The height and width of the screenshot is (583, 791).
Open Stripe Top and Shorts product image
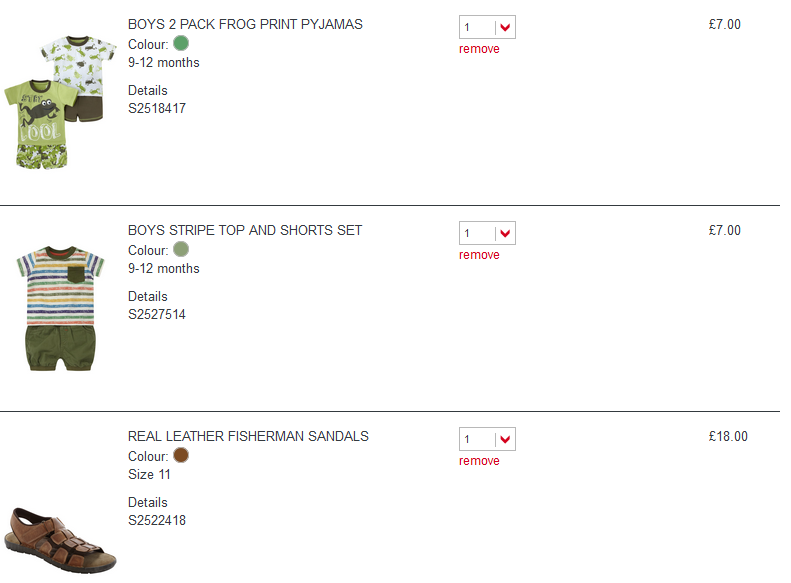click(60, 308)
